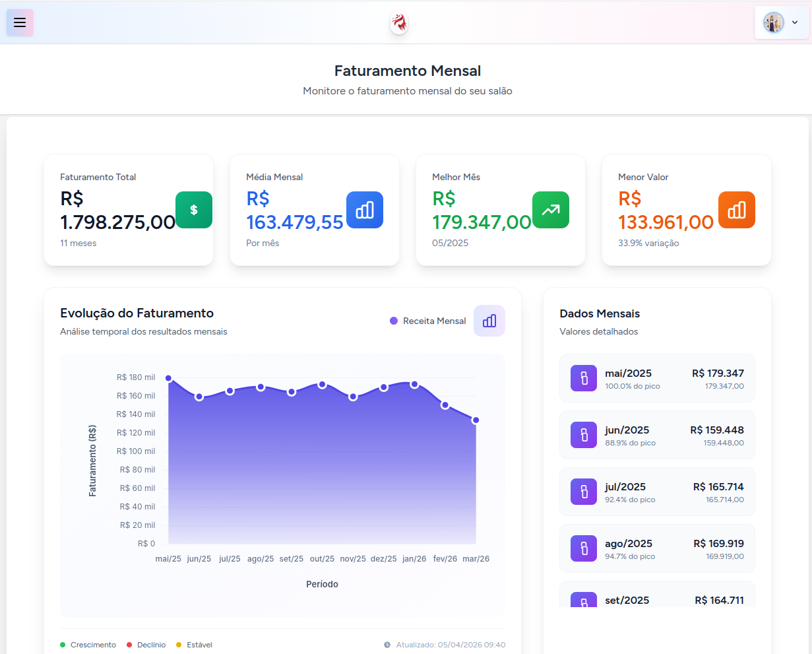Viewport: 812px width, 654px height.
Task: Click 'Valores detalhados' subtitle
Action: pyautogui.click(x=599, y=331)
